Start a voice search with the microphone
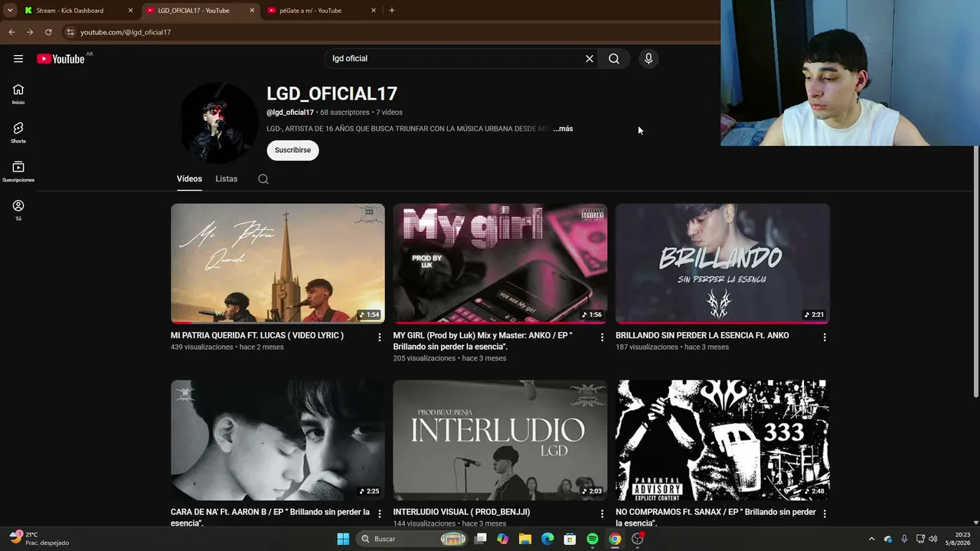This screenshot has width=980, height=551. tap(648, 59)
